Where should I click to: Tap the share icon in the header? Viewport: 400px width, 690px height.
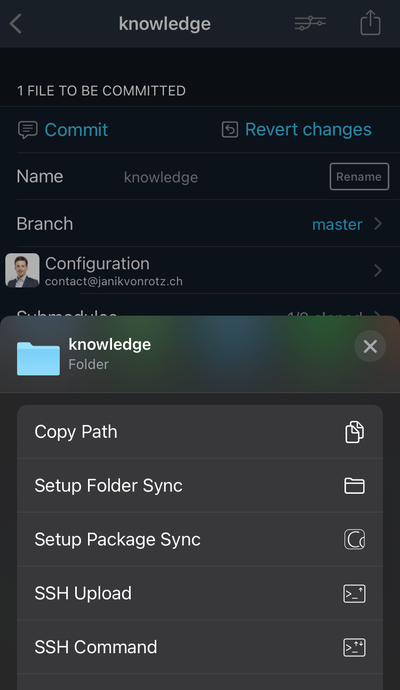point(371,22)
